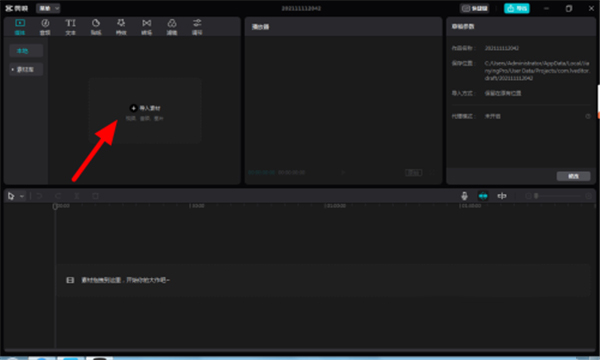Expand the material library tree item

tap(26, 69)
